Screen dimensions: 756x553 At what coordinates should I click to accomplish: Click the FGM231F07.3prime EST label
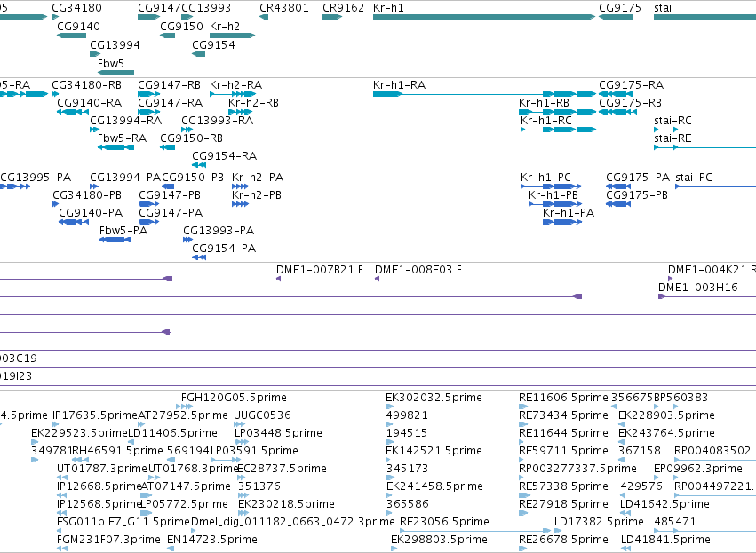(x=108, y=540)
